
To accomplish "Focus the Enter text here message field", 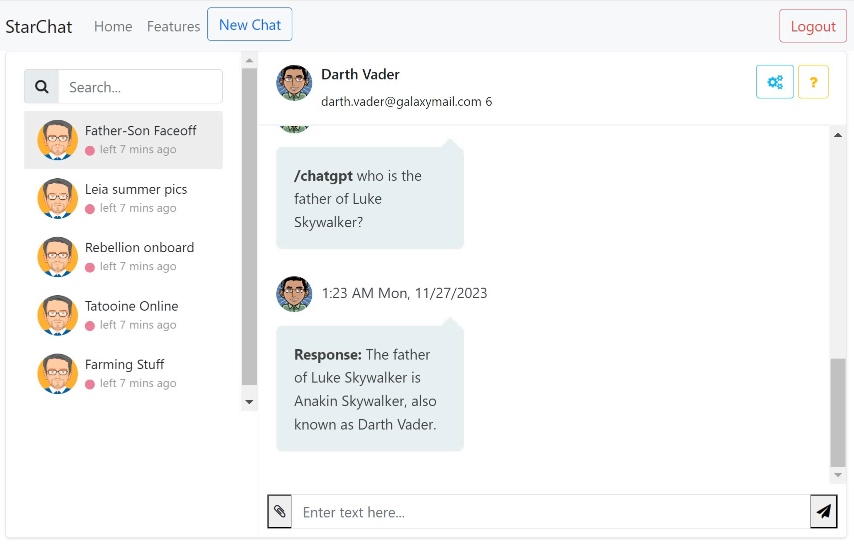I will [x=550, y=512].
